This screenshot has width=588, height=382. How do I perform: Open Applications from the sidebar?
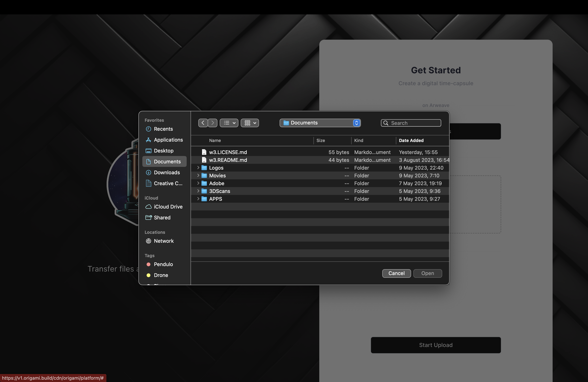pyautogui.click(x=168, y=140)
